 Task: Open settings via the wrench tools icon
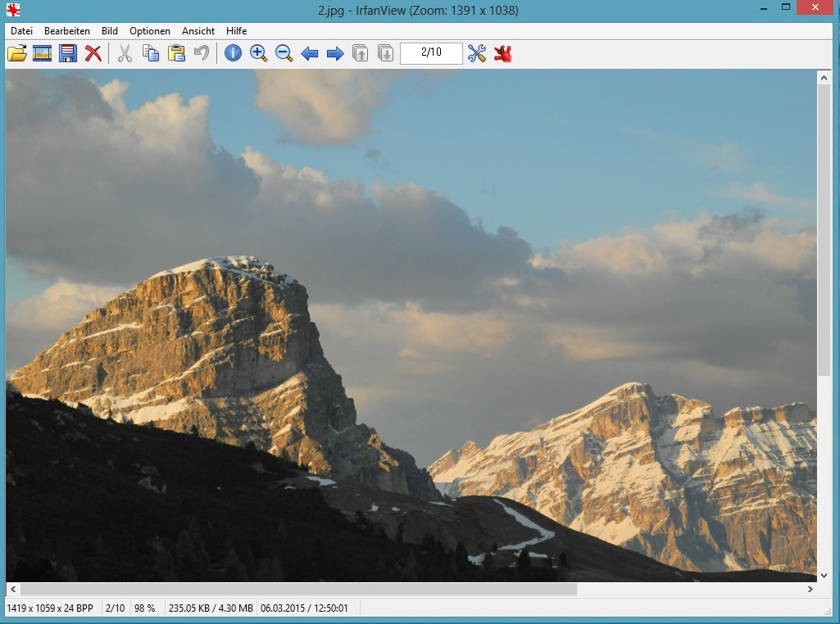(x=477, y=53)
